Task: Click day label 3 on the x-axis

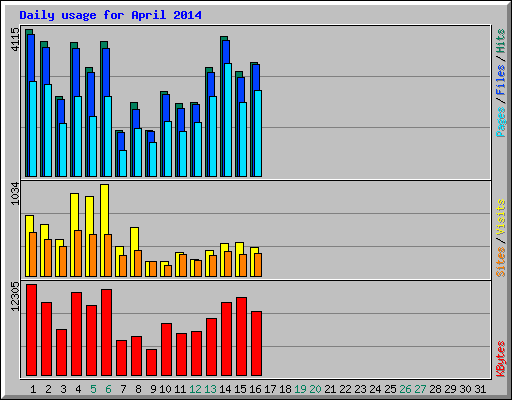Action: click(x=63, y=389)
